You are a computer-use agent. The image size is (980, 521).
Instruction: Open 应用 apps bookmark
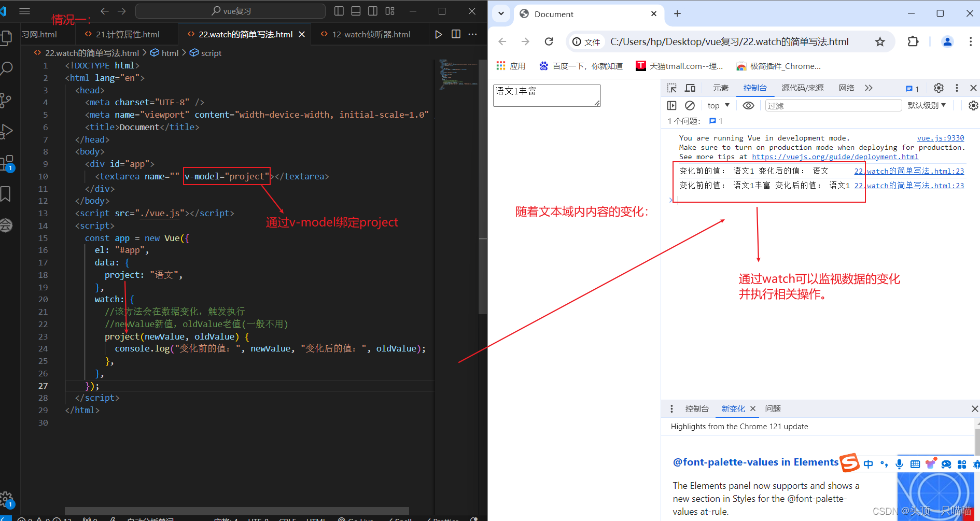(x=511, y=66)
